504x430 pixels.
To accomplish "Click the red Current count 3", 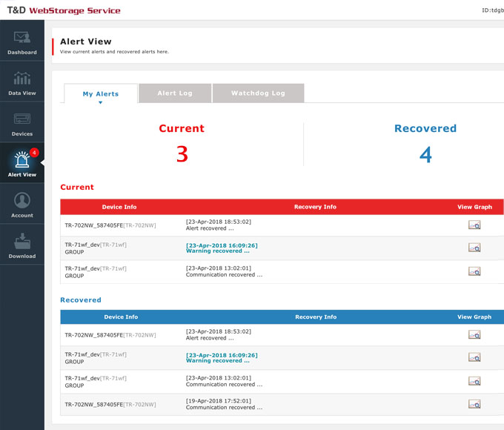I will coord(182,153).
